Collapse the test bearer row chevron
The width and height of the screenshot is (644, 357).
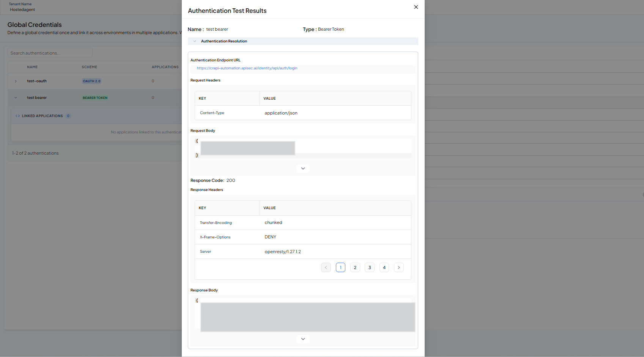coord(16,98)
